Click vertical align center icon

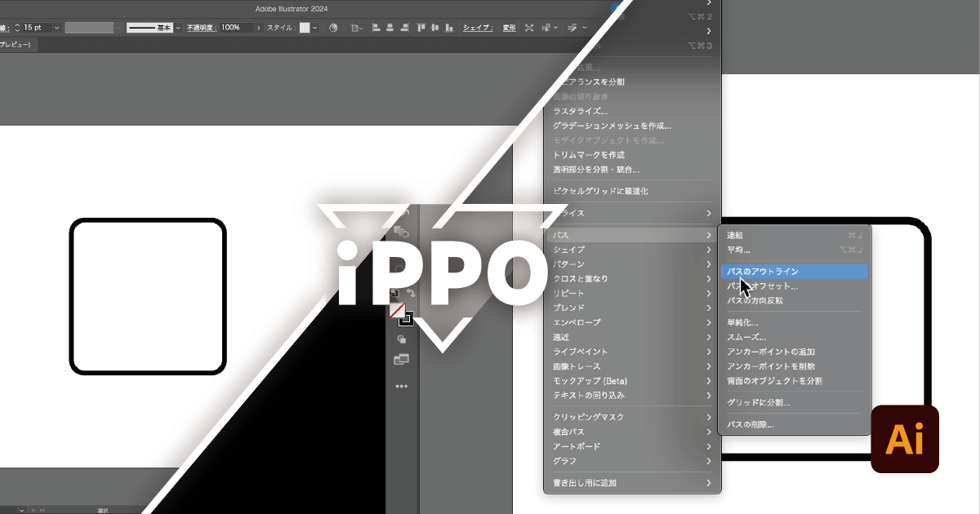(x=435, y=28)
